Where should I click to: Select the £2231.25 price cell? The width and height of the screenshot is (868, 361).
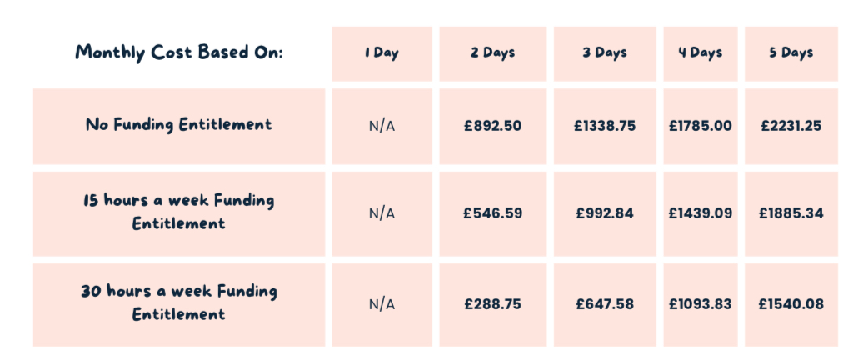pyautogui.click(x=791, y=126)
